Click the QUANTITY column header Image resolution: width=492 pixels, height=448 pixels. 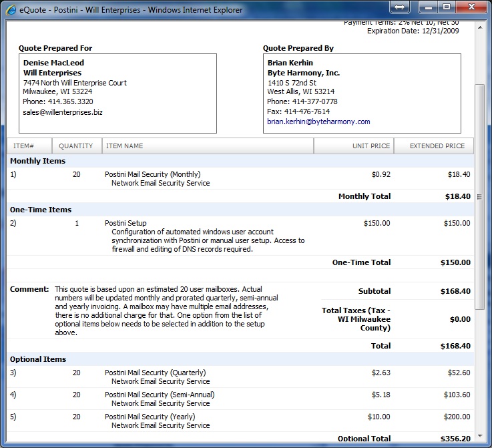click(x=76, y=146)
